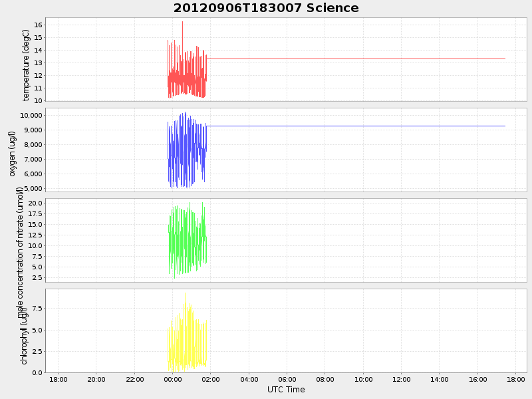Viewport: 532px width, 399px height.
Task: Click the '08:00' time tick label
Action: 325,379
